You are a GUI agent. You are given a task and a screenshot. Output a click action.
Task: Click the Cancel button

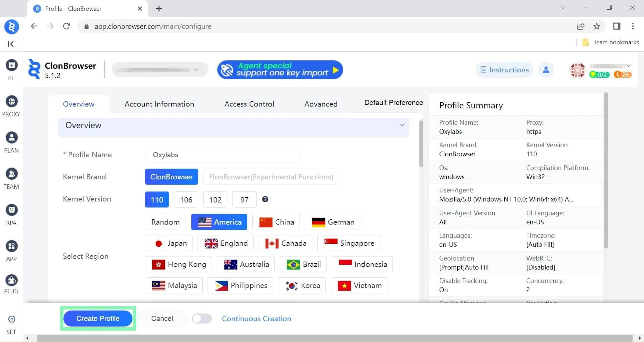click(162, 319)
